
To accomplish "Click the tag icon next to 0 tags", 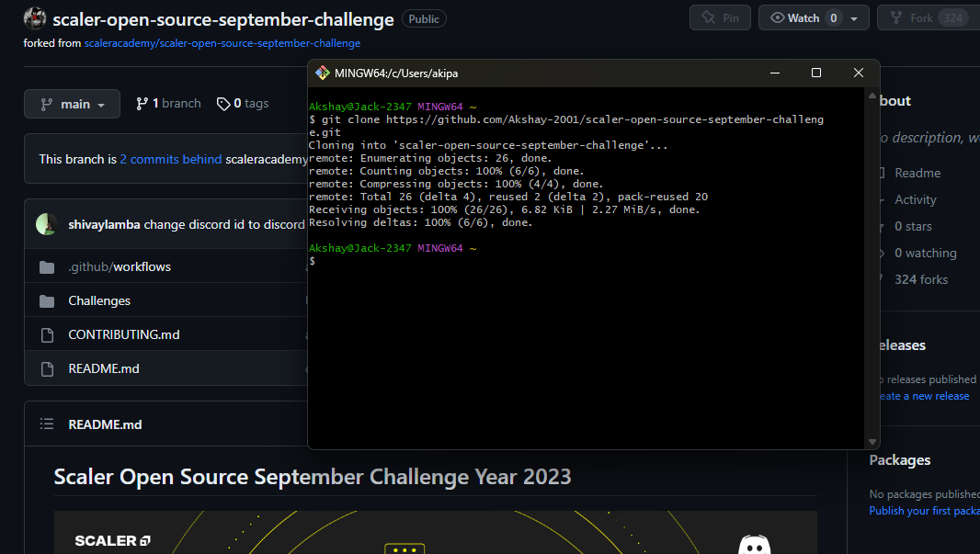I will 223,103.
